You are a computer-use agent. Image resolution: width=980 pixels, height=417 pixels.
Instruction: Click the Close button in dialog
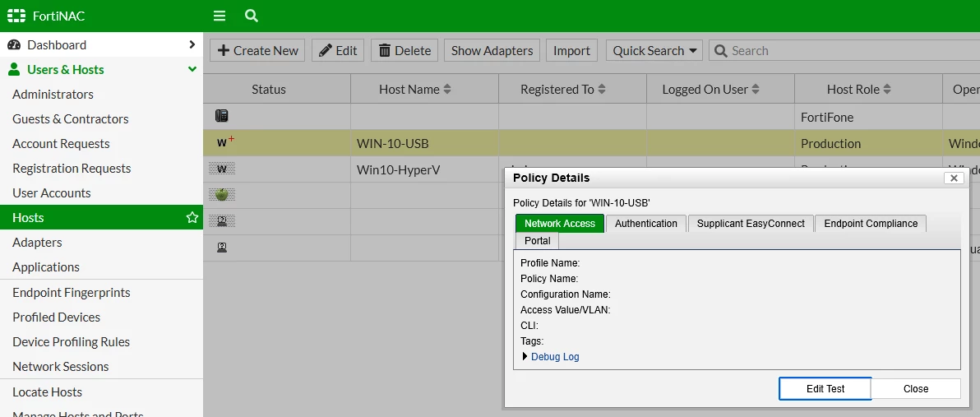point(916,388)
